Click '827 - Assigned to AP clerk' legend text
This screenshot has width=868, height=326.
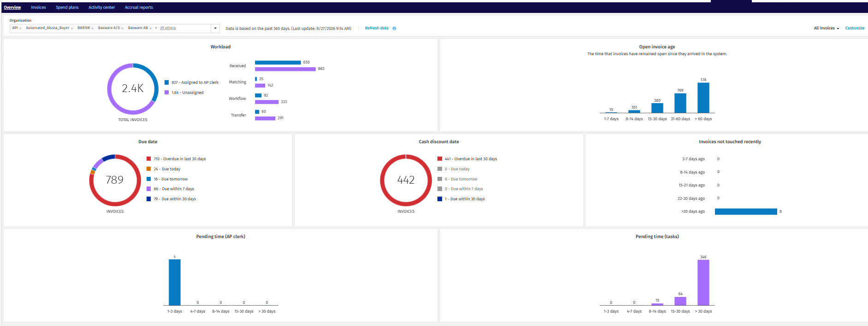195,82
